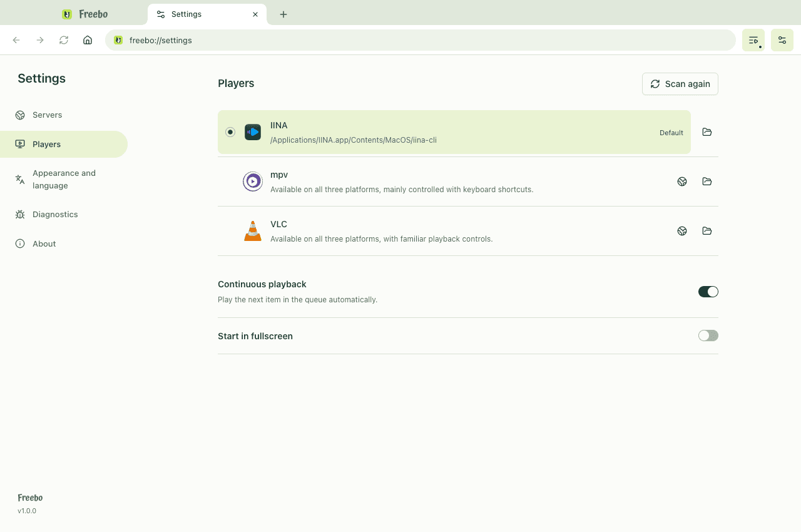Click the Freebo v1.0.0 version text
Screen dimensions: 801x532
click(27, 511)
